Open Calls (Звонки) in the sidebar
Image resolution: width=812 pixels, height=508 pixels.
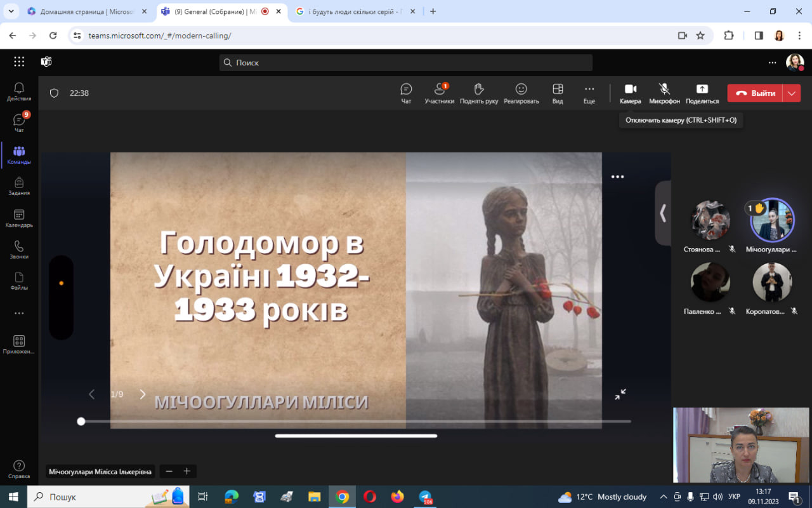[x=19, y=250]
